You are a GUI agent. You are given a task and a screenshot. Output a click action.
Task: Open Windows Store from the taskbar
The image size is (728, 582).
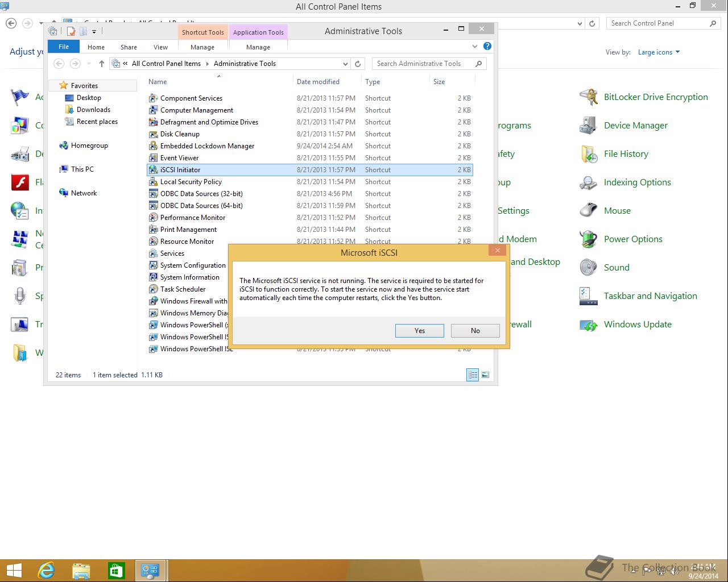click(117, 570)
